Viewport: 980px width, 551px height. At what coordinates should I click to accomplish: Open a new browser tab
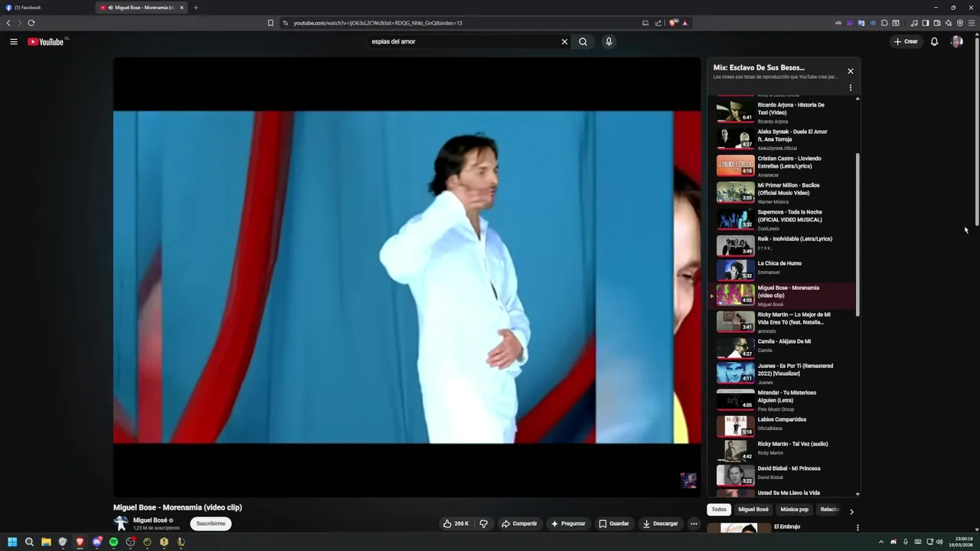[195, 8]
